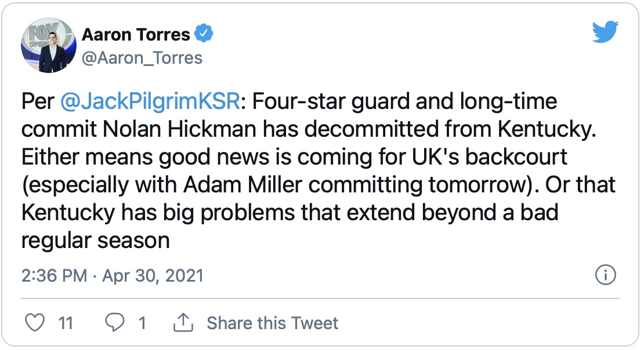The width and height of the screenshot is (644, 350).
Task: Click the Apr 30, 2021 date
Action: click(x=153, y=275)
